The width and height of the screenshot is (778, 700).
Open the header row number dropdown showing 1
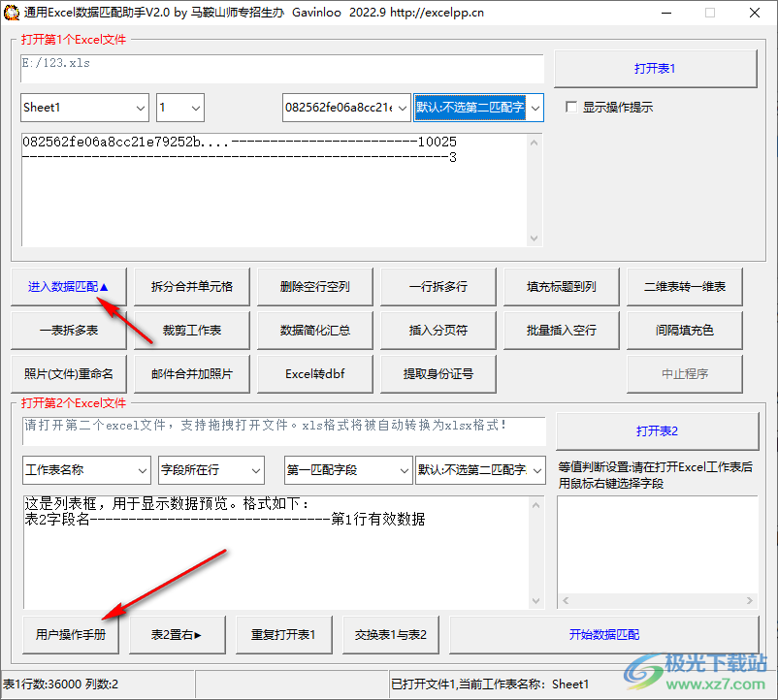click(x=180, y=108)
